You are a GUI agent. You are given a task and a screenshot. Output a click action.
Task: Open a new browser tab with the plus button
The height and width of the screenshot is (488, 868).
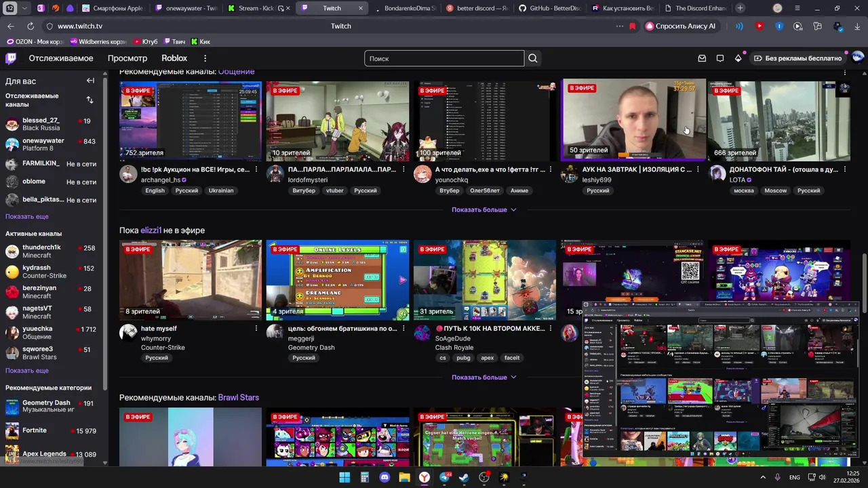(x=740, y=8)
